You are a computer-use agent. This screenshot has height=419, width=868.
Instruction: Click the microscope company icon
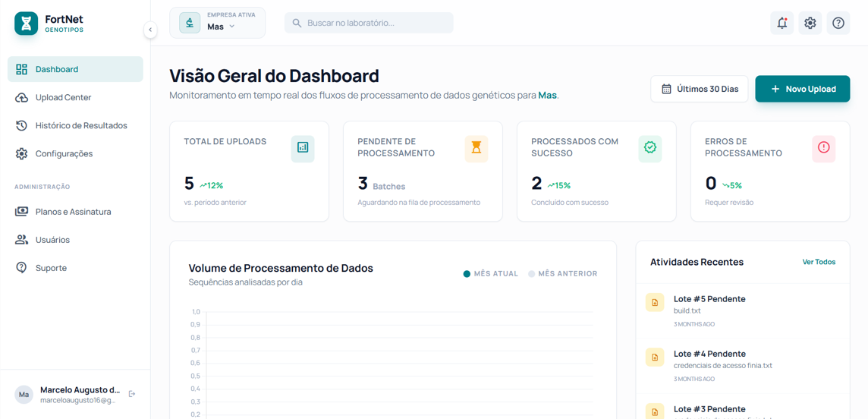(x=190, y=23)
